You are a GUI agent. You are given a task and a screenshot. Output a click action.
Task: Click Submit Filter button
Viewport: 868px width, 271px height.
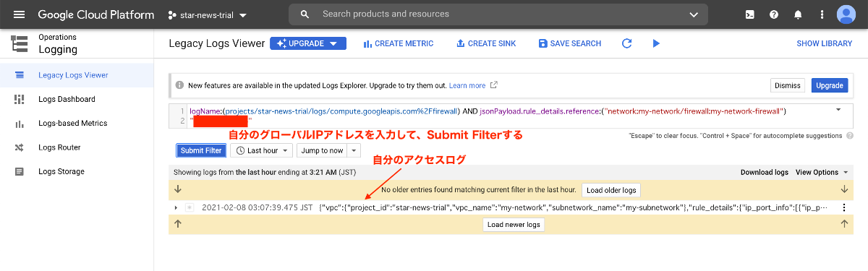[x=201, y=150]
